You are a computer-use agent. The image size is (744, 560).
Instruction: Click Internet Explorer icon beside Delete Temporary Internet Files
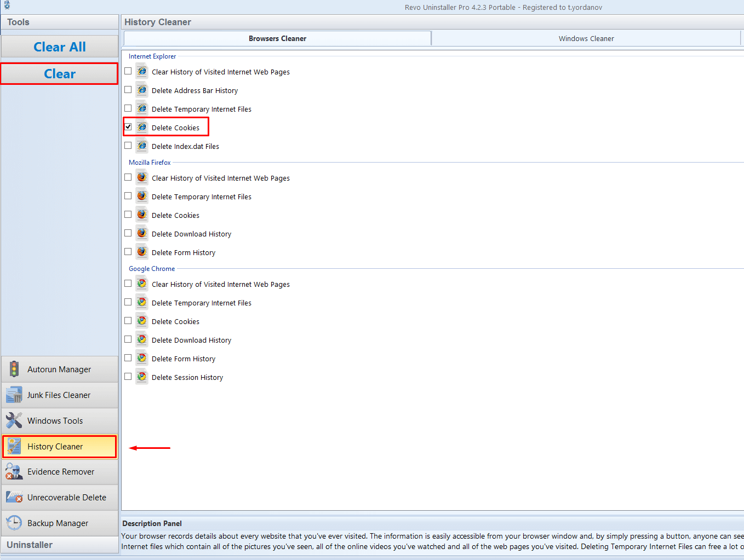[142, 108]
